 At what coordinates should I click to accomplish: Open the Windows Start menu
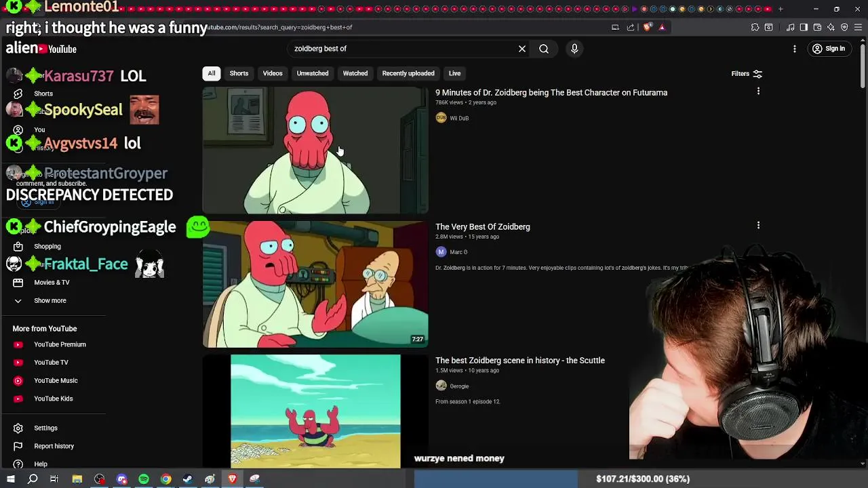point(11,479)
